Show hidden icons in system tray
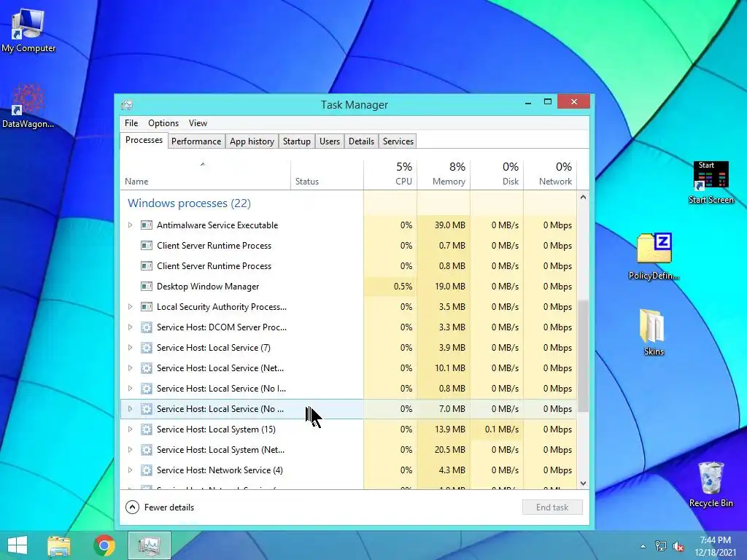The height and width of the screenshot is (560, 747). point(643,546)
